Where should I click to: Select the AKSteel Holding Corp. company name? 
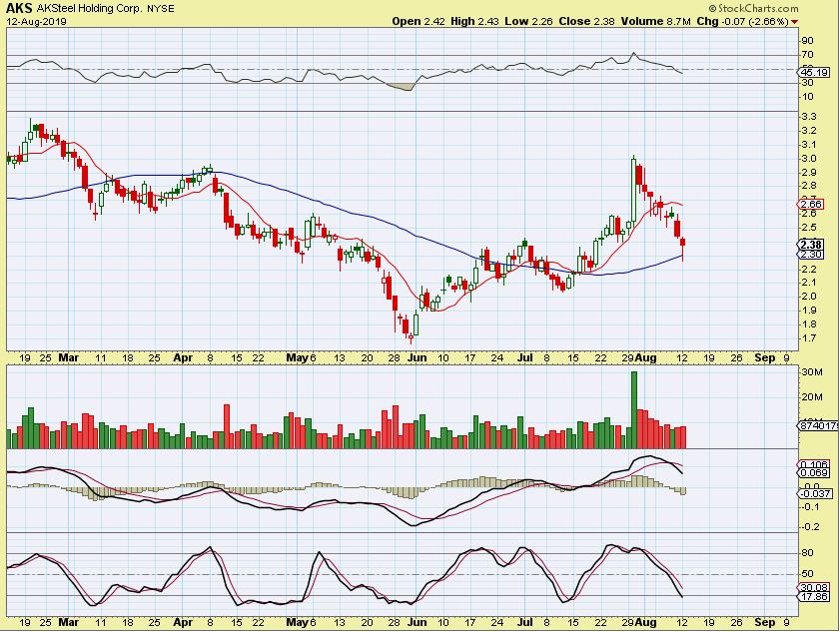tap(90, 9)
